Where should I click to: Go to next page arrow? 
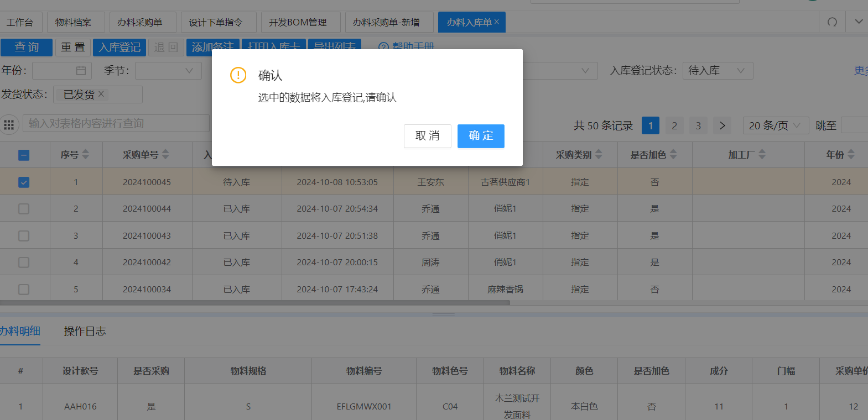[722, 125]
